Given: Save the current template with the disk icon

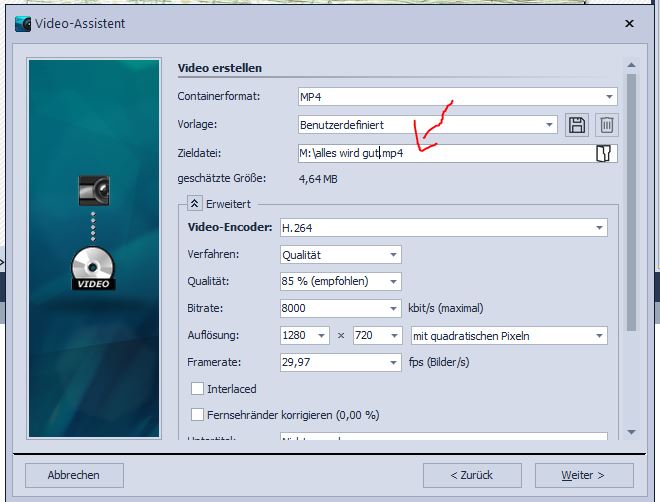Looking at the screenshot, I should coord(577,125).
